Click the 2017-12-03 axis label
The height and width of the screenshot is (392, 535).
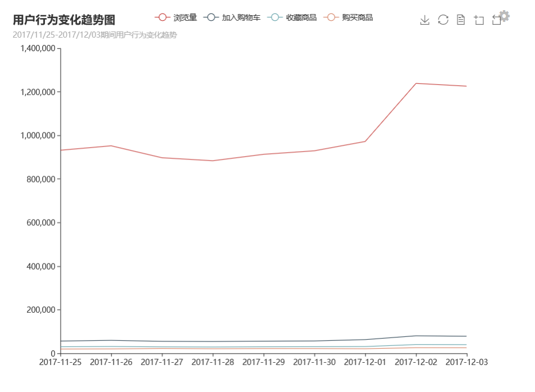(x=468, y=362)
